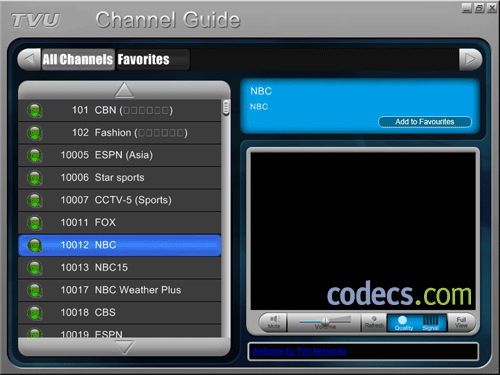Click the Quality indicator
The width and height of the screenshot is (500, 375).
403,323
